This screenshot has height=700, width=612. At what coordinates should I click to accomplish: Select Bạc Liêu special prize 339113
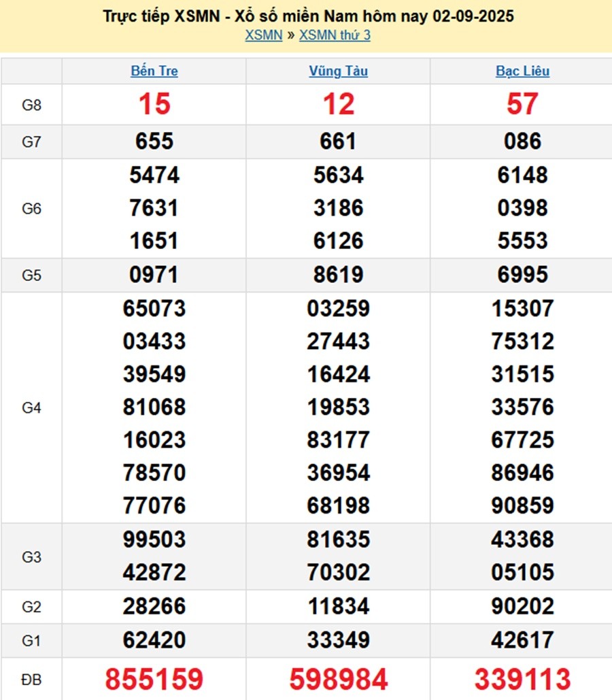522,679
